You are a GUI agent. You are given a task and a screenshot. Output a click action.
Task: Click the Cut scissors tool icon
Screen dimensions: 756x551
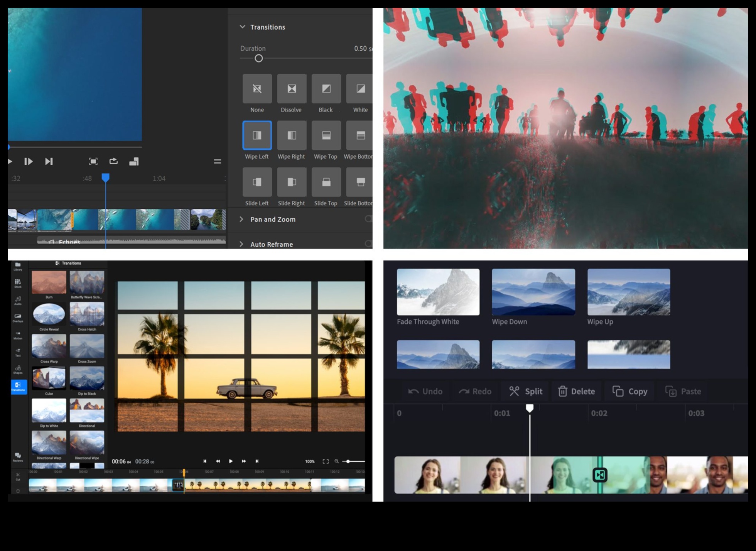(18, 476)
